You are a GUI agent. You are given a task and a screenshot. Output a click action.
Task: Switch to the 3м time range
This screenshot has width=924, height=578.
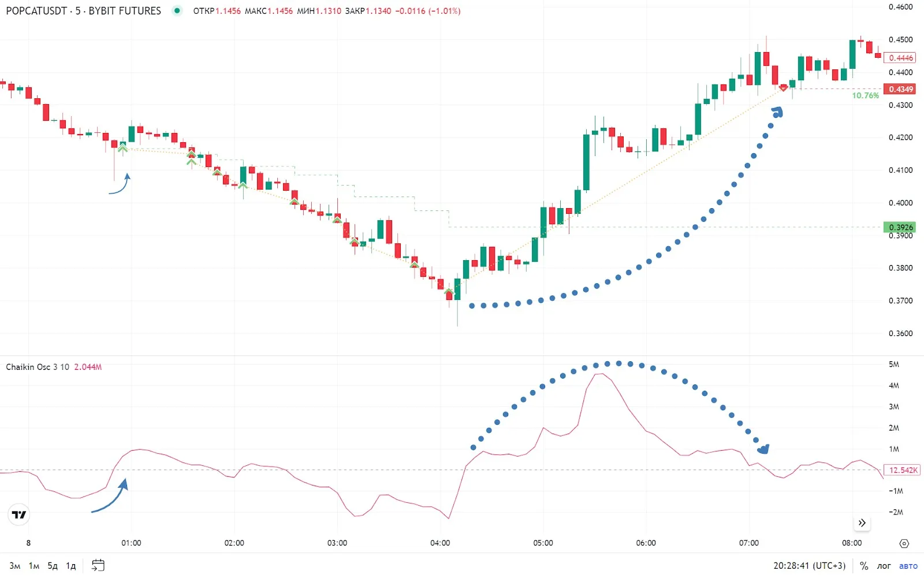tap(15, 565)
